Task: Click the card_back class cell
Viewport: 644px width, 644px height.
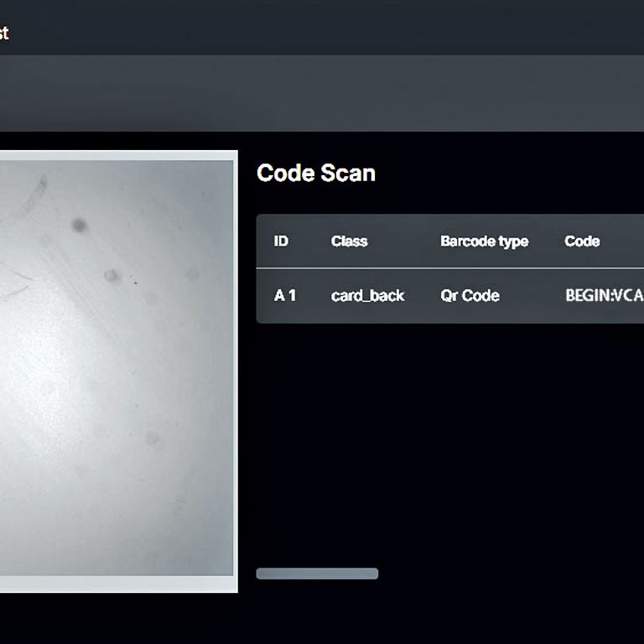Action: [x=367, y=295]
